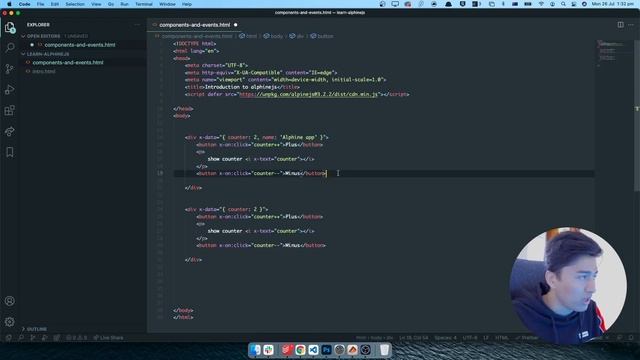Screen dimensions: 640x360
Task: Click the minimap code overview
Action: click(x=611, y=53)
